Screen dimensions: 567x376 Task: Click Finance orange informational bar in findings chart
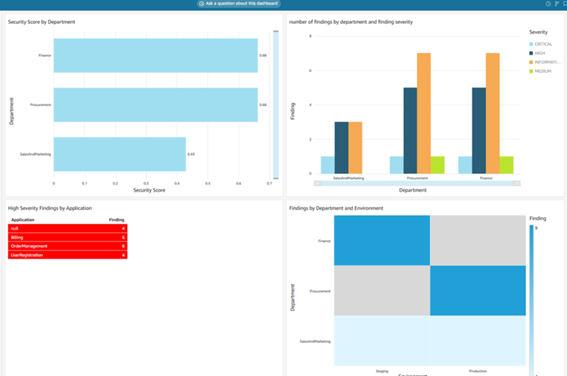pyautogui.click(x=493, y=113)
